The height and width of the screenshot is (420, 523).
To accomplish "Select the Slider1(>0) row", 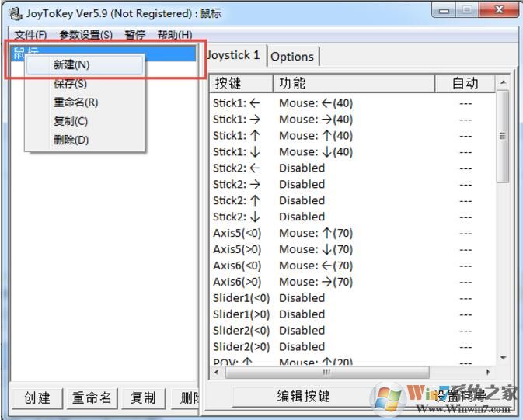I will point(353,314).
